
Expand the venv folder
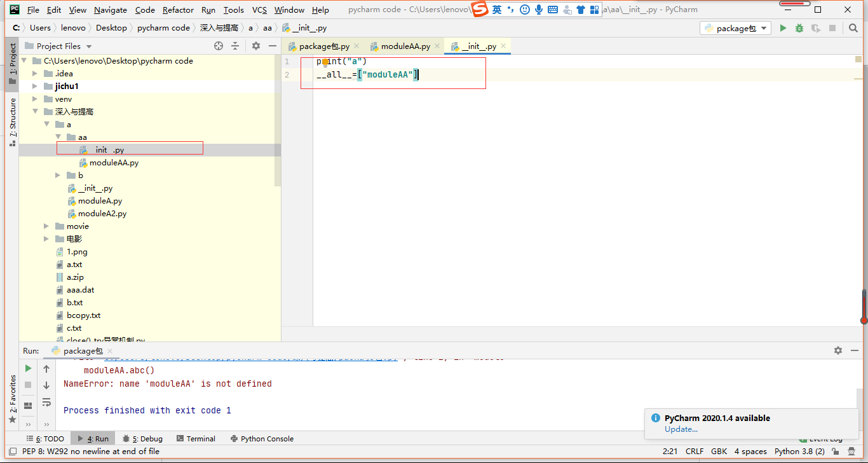coord(36,99)
